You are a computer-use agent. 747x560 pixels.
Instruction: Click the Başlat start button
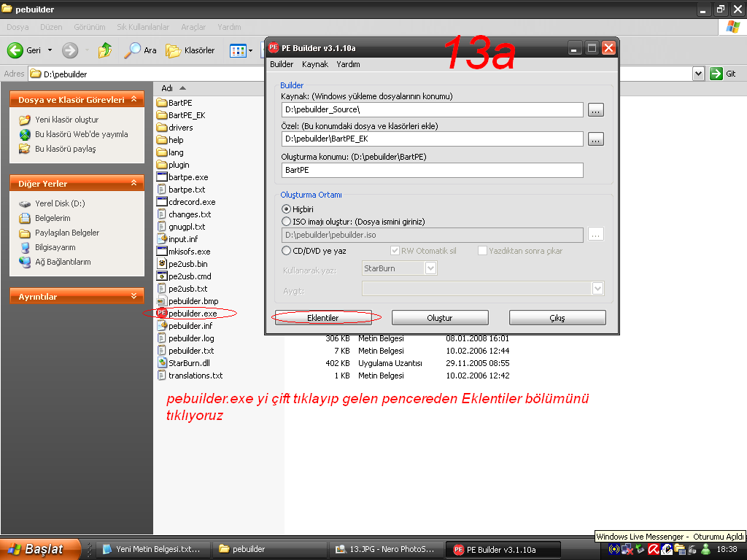click(40, 549)
